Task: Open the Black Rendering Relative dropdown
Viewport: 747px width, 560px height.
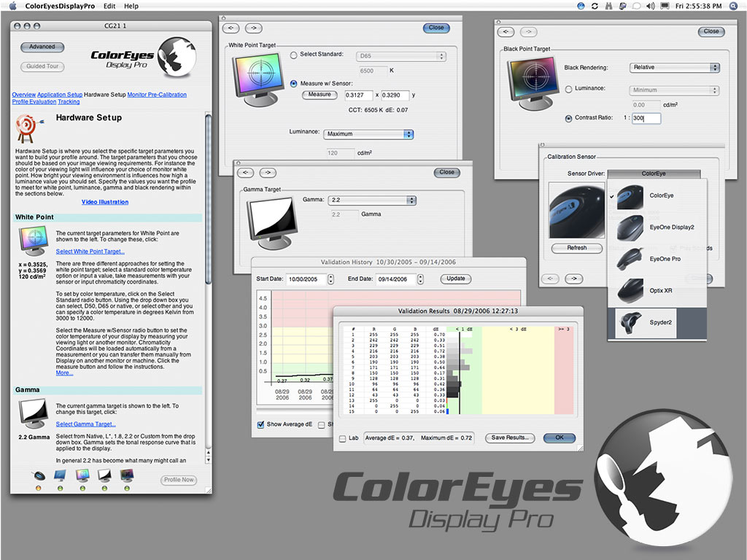Action: click(674, 68)
